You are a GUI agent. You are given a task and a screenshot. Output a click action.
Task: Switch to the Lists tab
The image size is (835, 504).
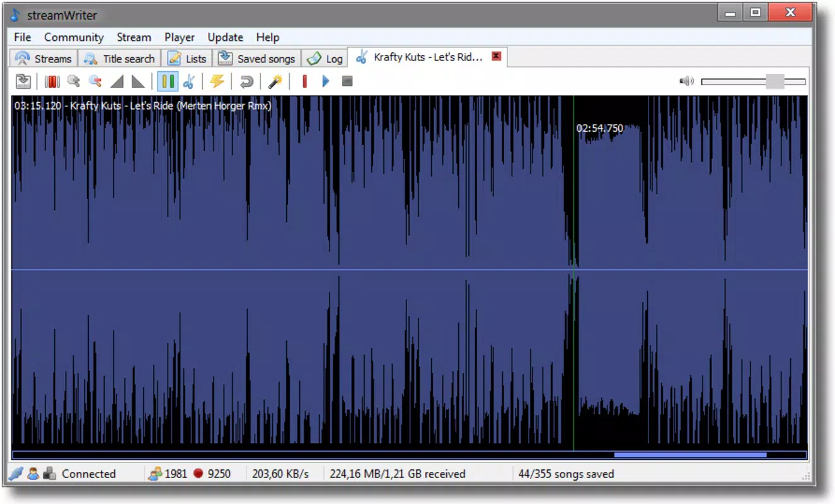pyautogui.click(x=187, y=59)
